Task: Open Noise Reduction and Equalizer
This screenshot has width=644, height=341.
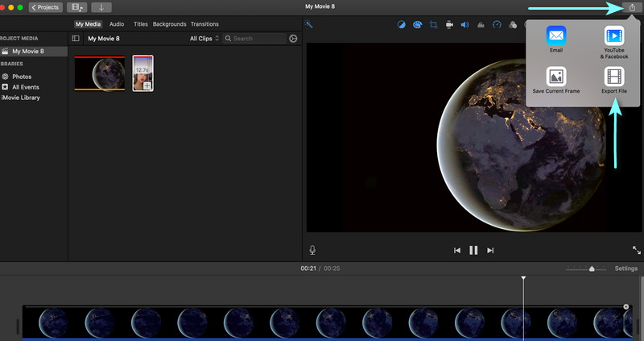Action: coord(481,25)
